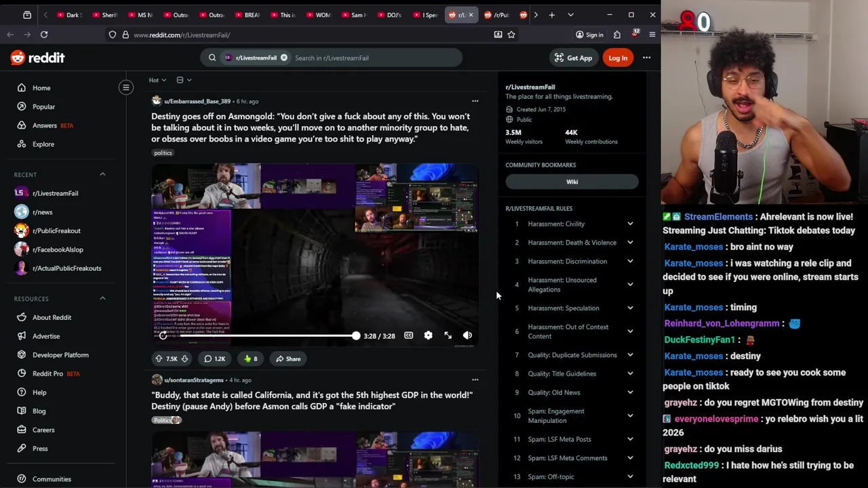The width and height of the screenshot is (868, 488).
Task: Open Developer Platform in resources
Action: 61,354
